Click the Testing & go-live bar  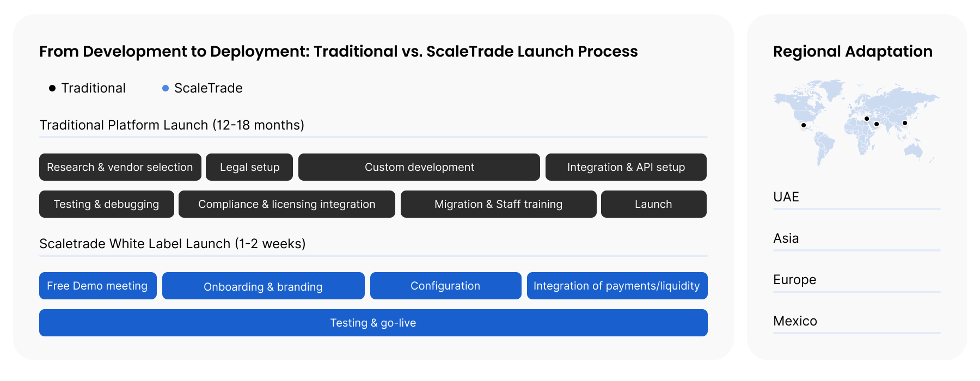373,323
